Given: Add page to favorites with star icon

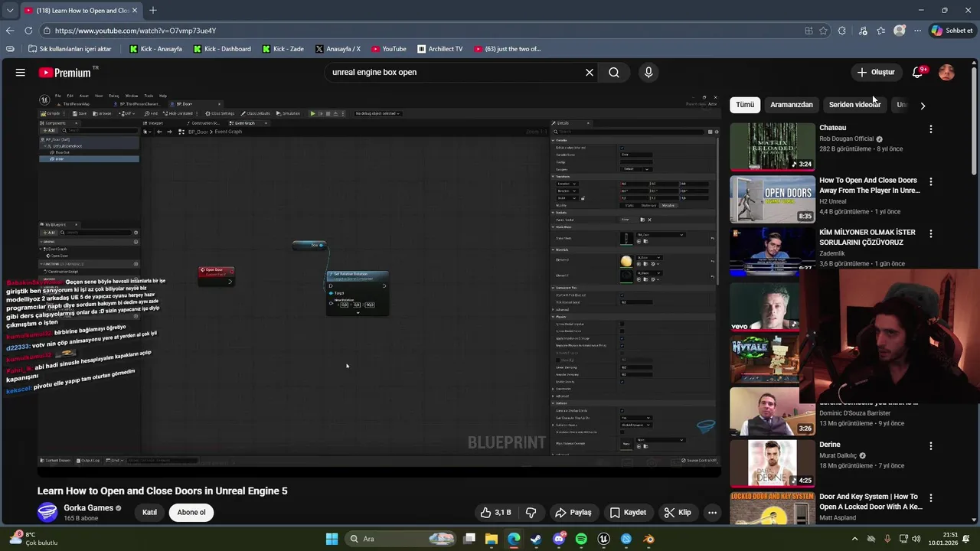Looking at the screenshot, I should click(823, 31).
